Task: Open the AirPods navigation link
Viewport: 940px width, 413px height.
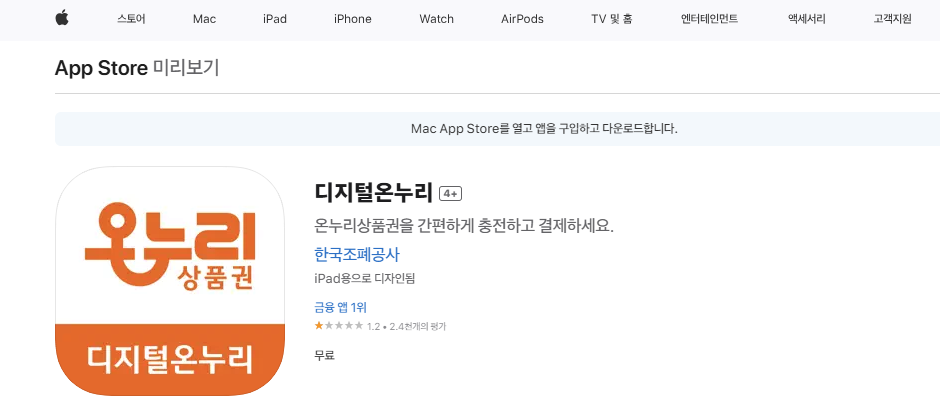Action: click(x=522, y=19)
